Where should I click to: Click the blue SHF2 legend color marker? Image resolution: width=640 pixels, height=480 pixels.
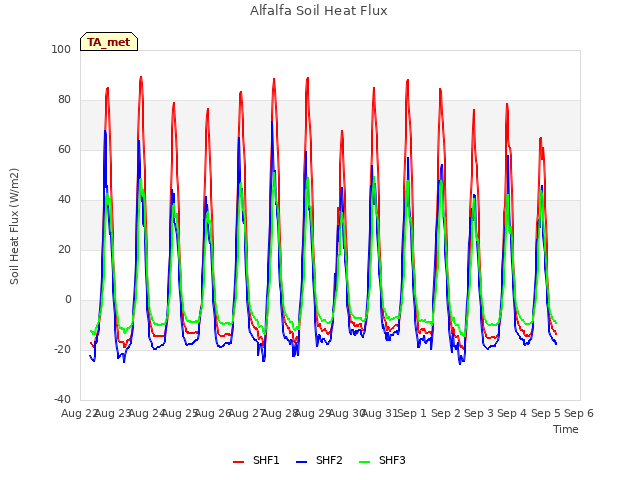tap(301, 462)
